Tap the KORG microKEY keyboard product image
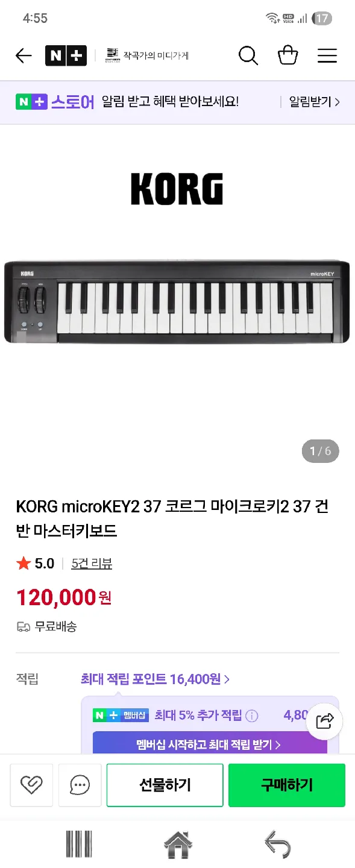 pyautogui.click(x=177, y=301)
